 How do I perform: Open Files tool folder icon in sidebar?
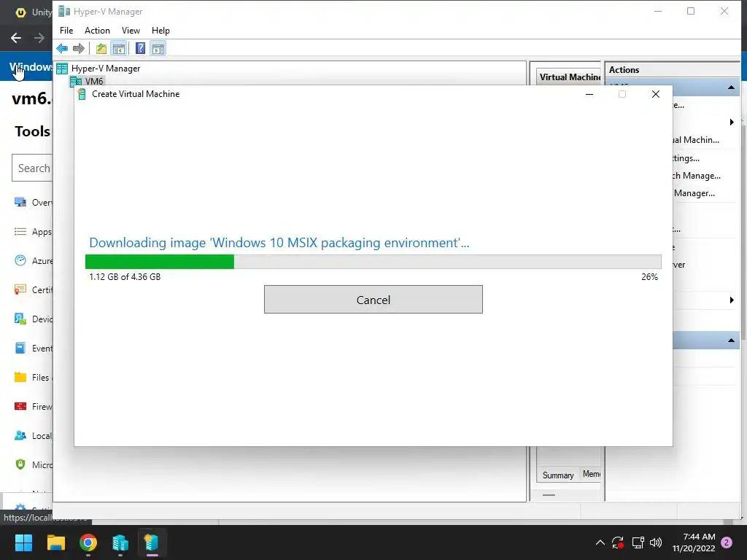point(20,377)
